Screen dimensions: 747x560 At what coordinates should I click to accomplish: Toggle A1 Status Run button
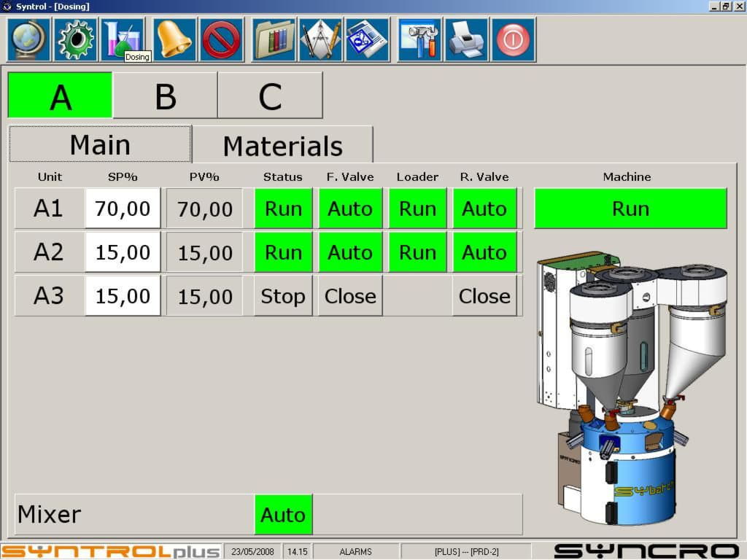pos(283,209)
